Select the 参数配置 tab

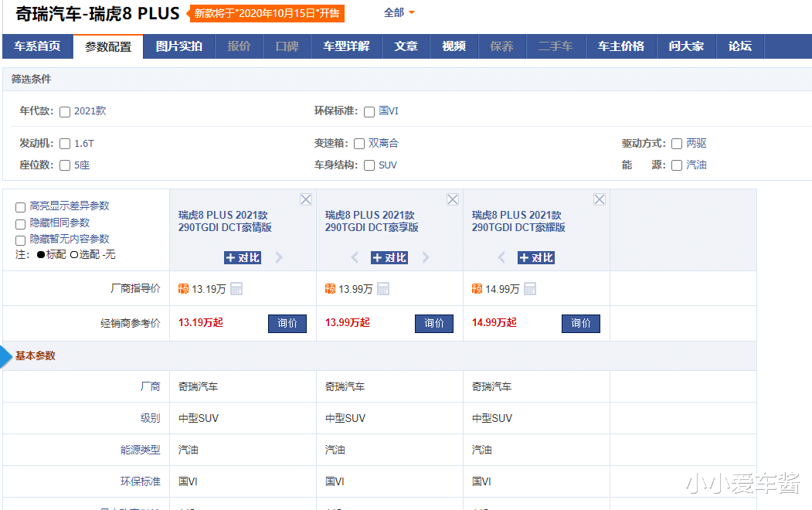pos(108,47)
